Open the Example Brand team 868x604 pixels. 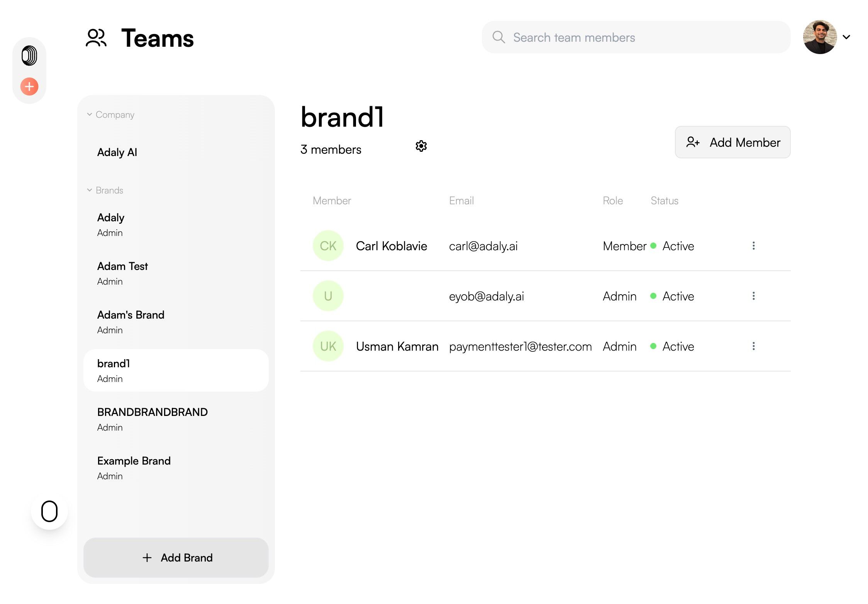(x=134, y=468)
